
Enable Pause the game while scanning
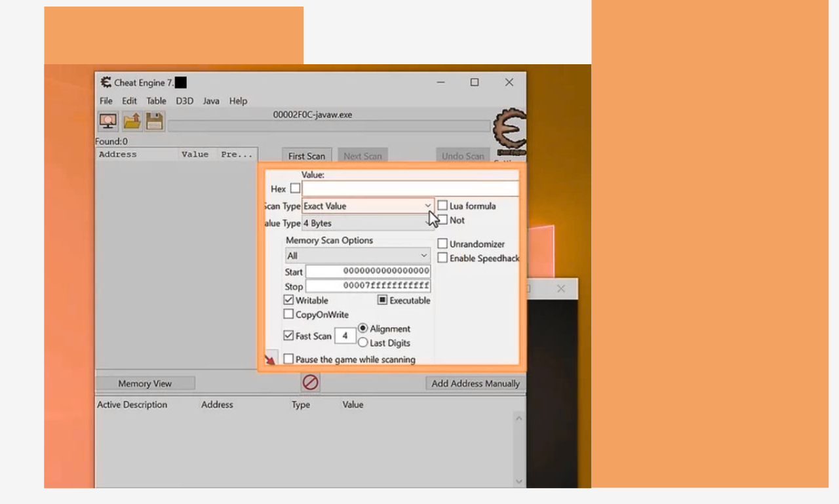(x=288, y=359)
